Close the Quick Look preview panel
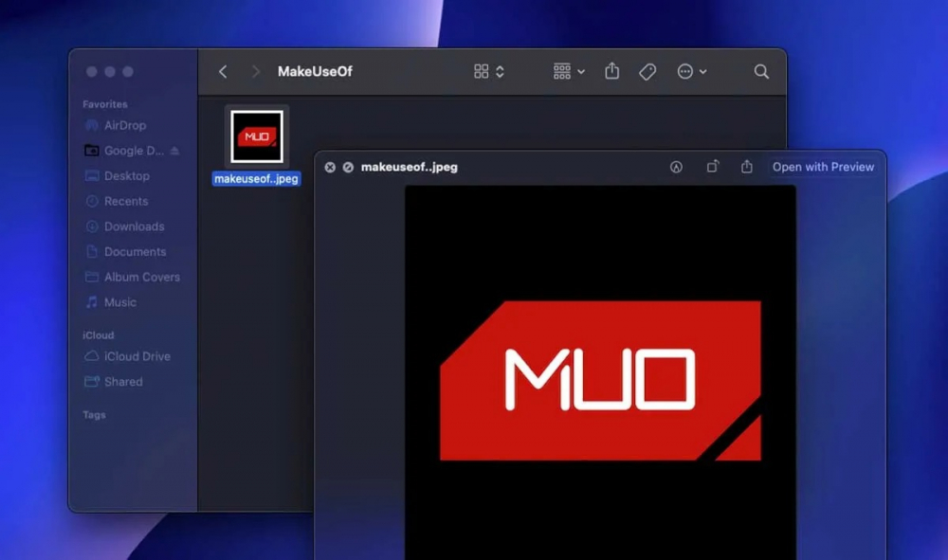The height and width of the screenshot is (560, 948). [330, 167]
